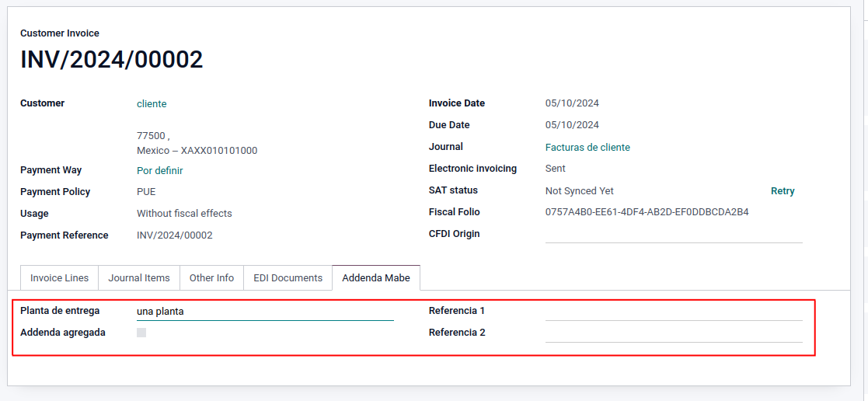Open the Invoice Lines tab
868x401 pixels.
[59, 277]
